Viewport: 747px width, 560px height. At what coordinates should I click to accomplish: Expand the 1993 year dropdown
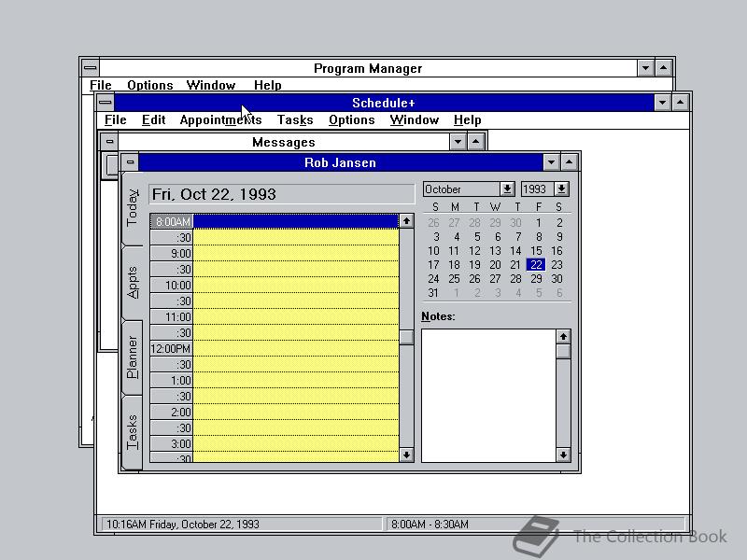tap(562, 189)
